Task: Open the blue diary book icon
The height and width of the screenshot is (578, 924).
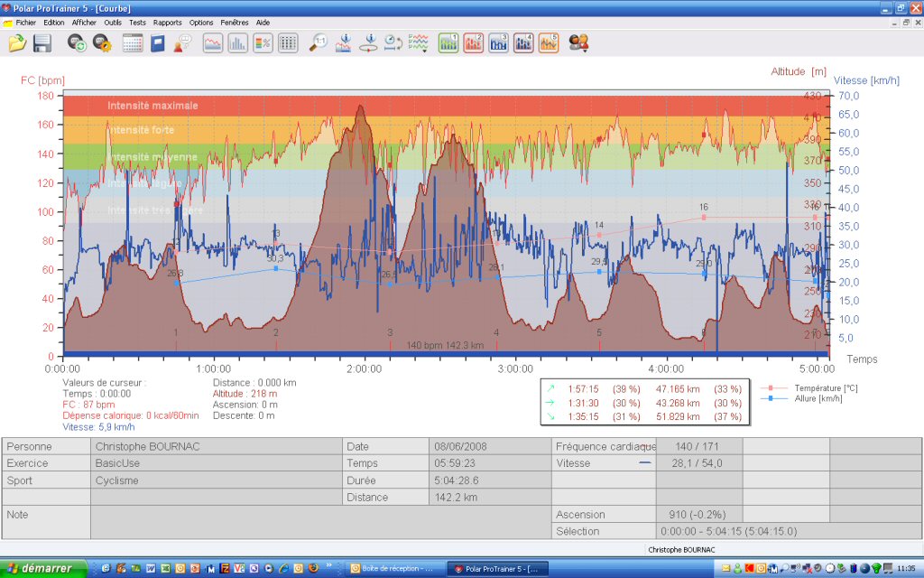Action: click(x=157, y=43)
